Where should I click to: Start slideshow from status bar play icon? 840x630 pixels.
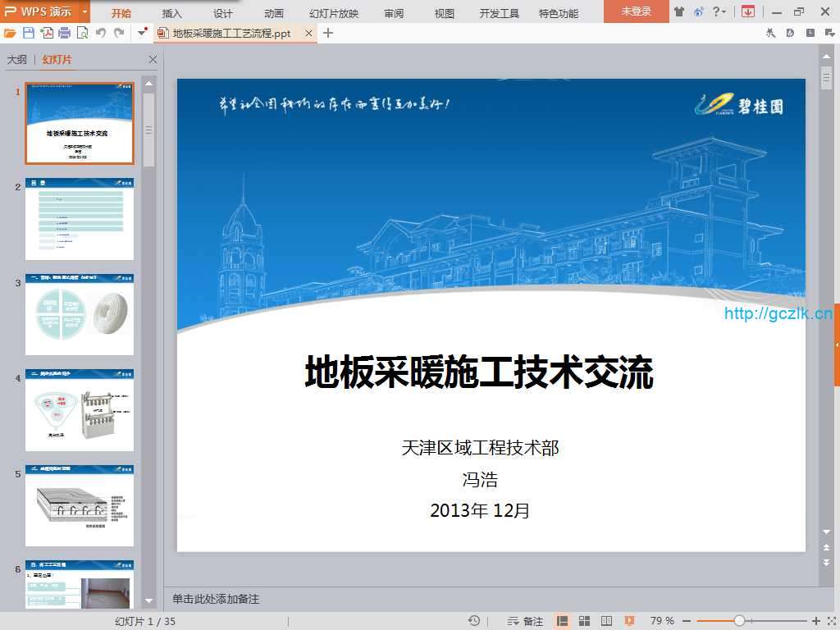pyautogui.click(x=629, y=621)
